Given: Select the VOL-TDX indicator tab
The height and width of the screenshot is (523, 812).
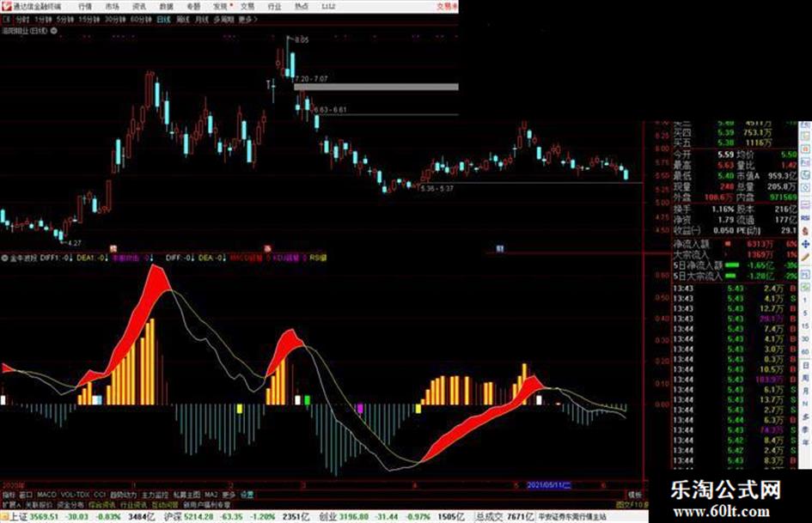Looking at the screenshot, I should tap(76, 495).
